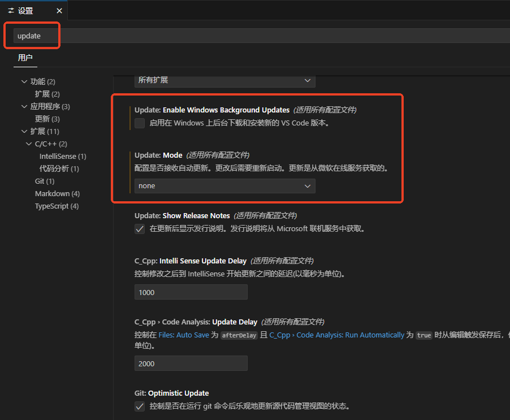Click the Code Analysis Update Delay 2000 field
Viewport: 510px width, 420px height.
[x=191, y=363]
